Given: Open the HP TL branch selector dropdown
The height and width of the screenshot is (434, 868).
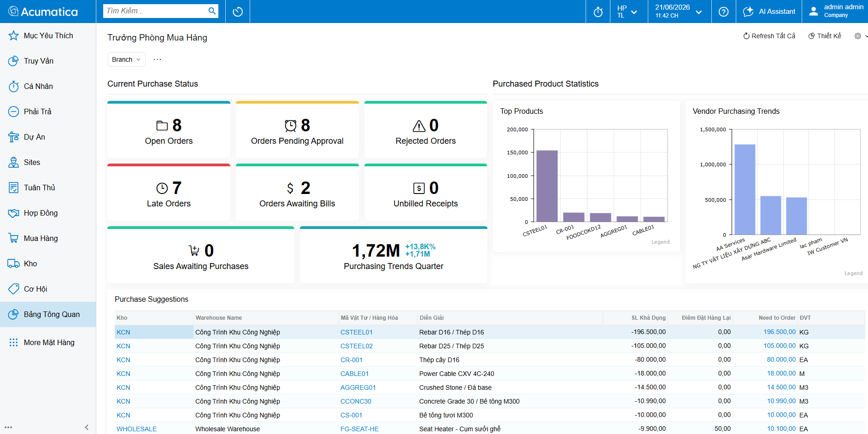Looking at the screenshot, I should (x=627, y=12).
